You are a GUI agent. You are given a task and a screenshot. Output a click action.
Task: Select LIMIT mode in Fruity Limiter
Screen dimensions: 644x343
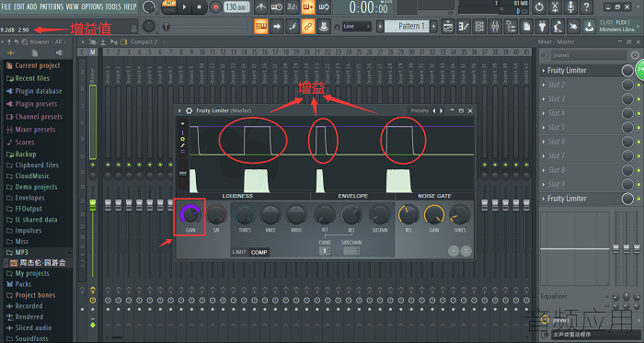239,252
